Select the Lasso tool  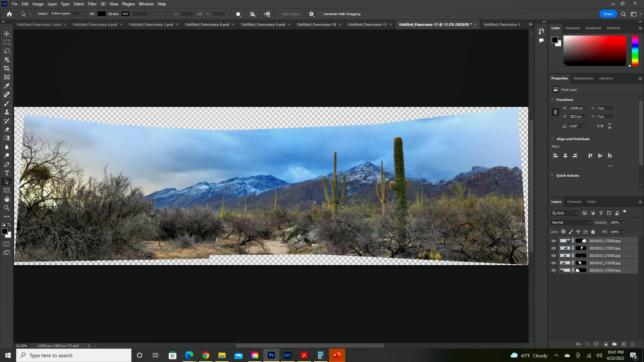7,51
